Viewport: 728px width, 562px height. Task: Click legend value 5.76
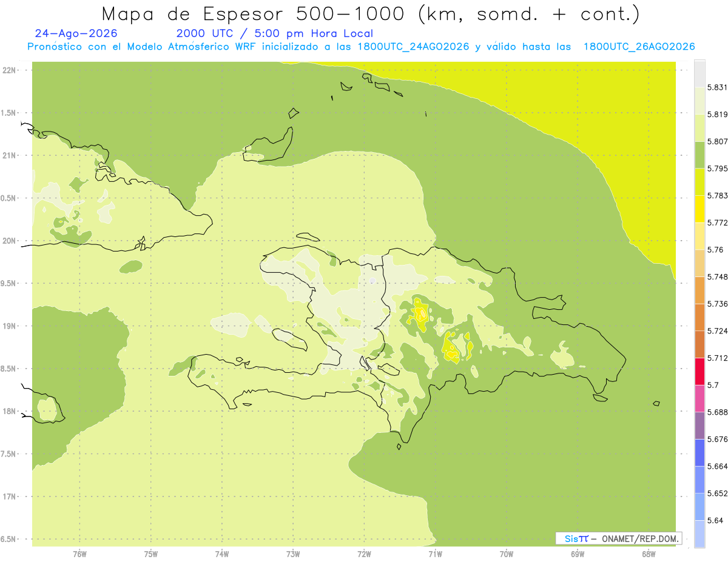point(715,250)
